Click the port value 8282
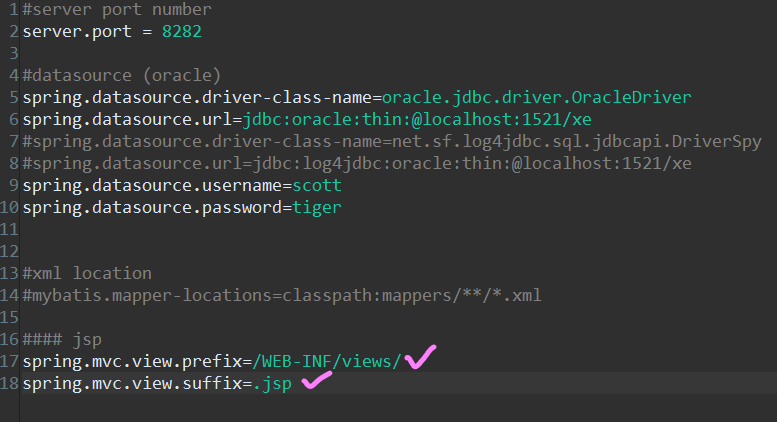The image size is (777, 422). click(x=182, y=32)
